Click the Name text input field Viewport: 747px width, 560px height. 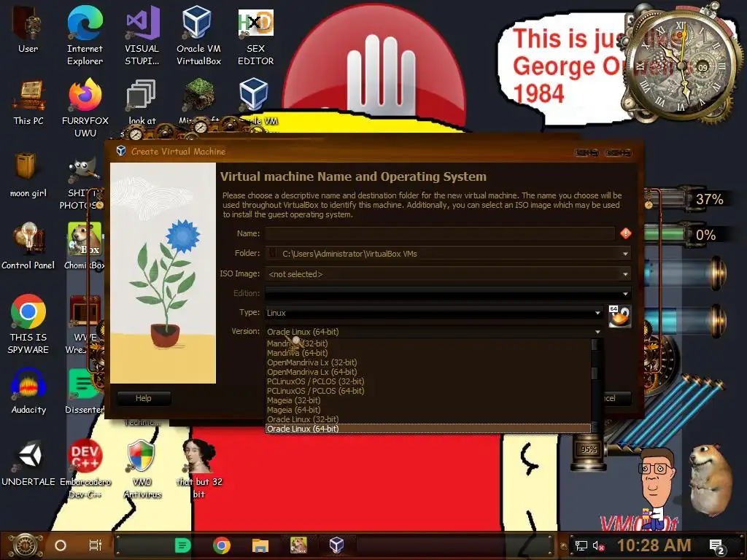pyautogui.click(x=440, y=233)
